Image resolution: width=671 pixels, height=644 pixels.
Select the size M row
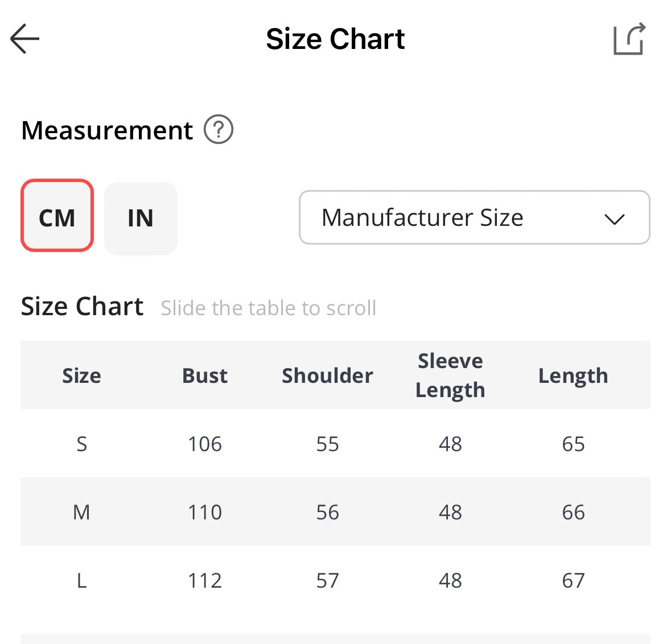tap(336, 511)
